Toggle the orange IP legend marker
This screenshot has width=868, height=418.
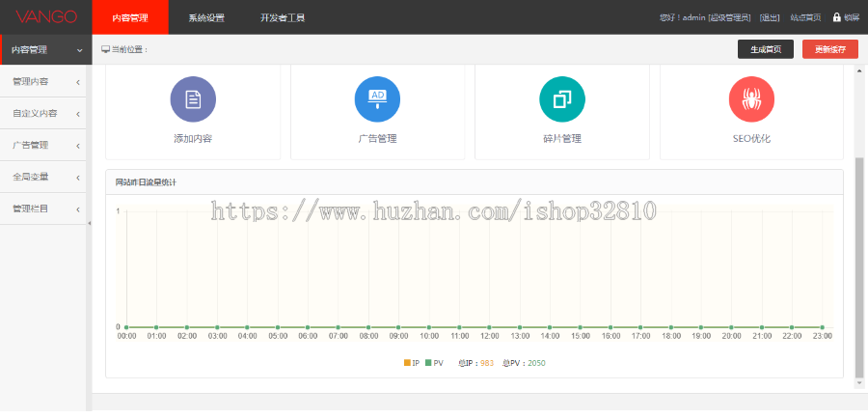(407, 363)
